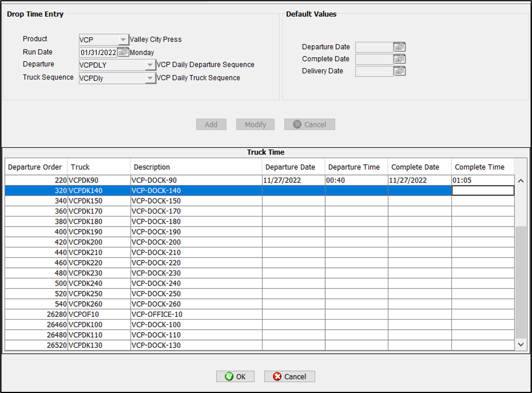This screenshot has height=393, width=532.
Task: Click the Complete Time column header
Action: pyautogui.click(x=479, y=167)
